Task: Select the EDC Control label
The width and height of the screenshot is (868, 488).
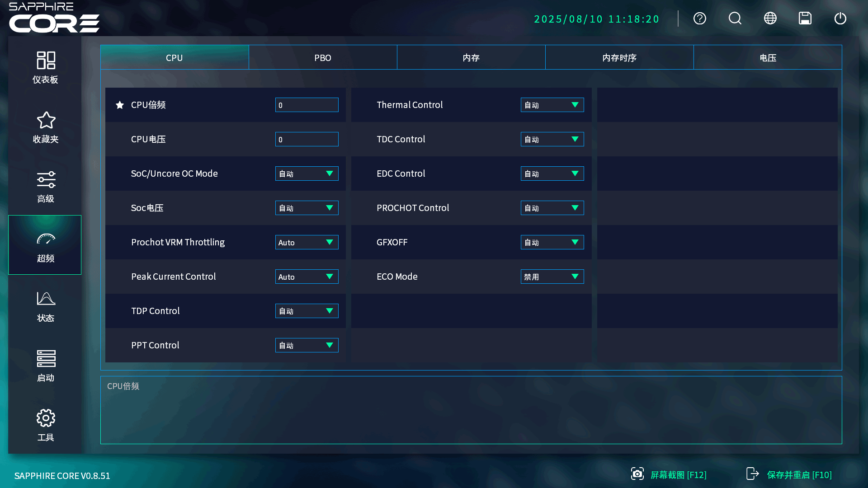Action: [401, 174]
